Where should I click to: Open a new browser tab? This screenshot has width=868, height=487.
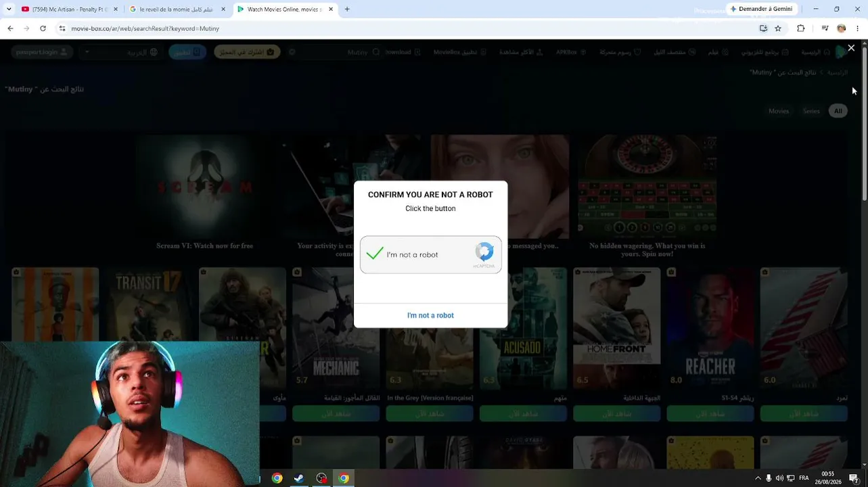coord(347,9)
